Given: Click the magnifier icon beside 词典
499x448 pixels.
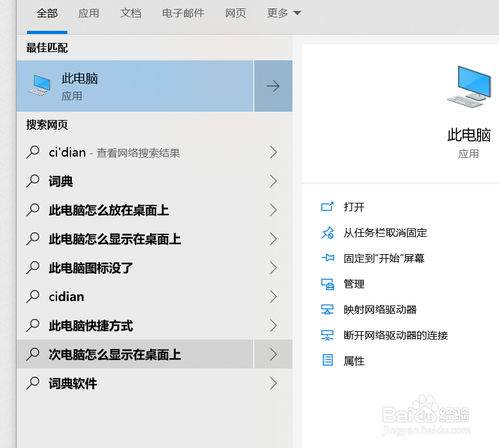Looking at the screenshot, I should [x=33, y=182].
